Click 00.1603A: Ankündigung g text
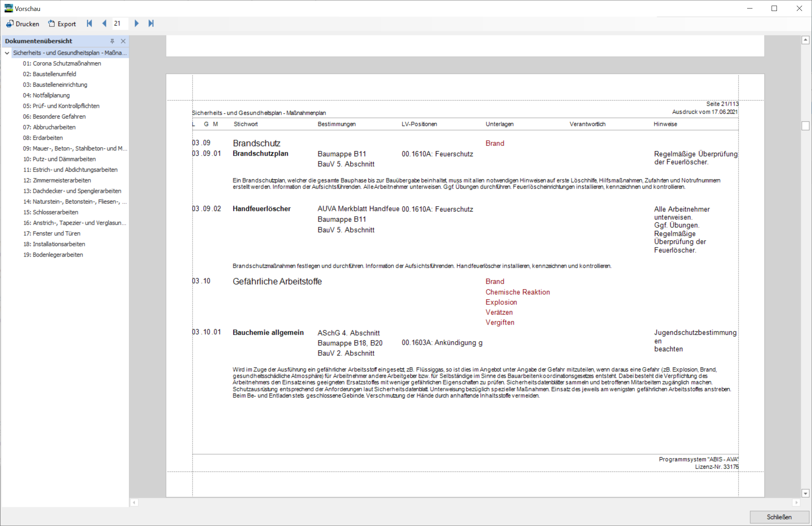 coord(442,343)
